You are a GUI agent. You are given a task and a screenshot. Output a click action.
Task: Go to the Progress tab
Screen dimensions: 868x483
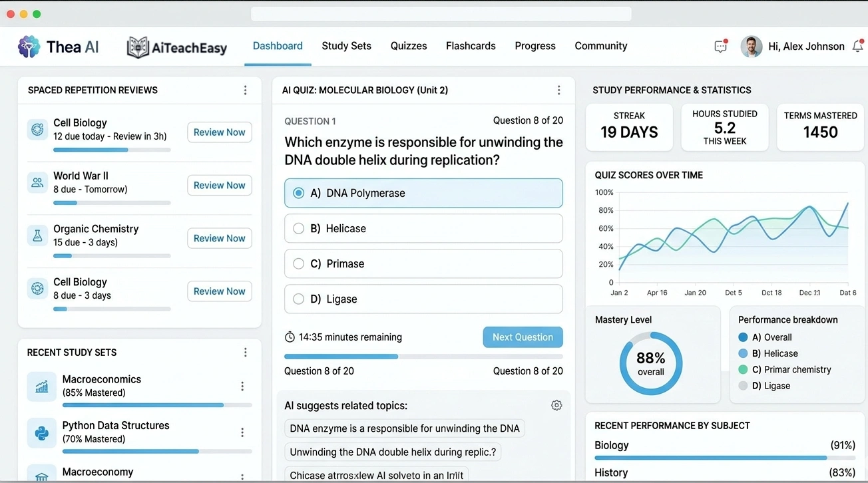(x=535, y=46)
